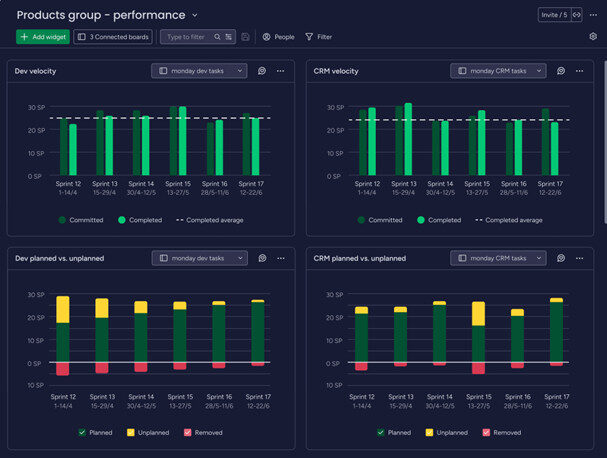Uncheck Planned in Dev planned vs. unplanned legend
Image resolution: width=607 pixels, height=458 pixels.
[82, 433]
